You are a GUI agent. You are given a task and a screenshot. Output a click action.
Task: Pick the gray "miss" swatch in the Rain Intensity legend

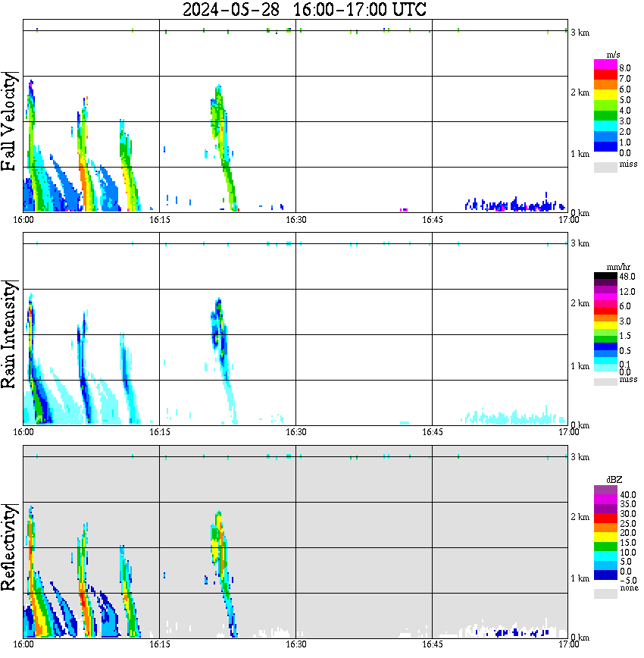pos(605,382)
